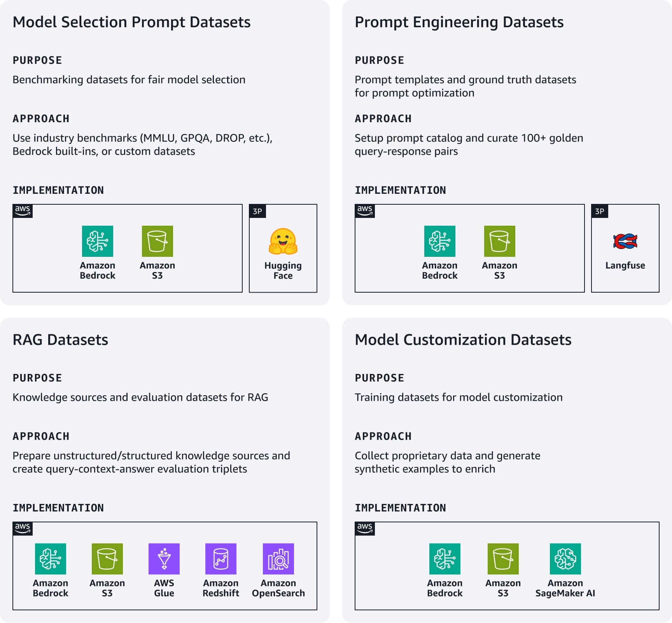Click the Amazon SageMaker AI icon
672x623 pixels.
click(x=565, y=559)
